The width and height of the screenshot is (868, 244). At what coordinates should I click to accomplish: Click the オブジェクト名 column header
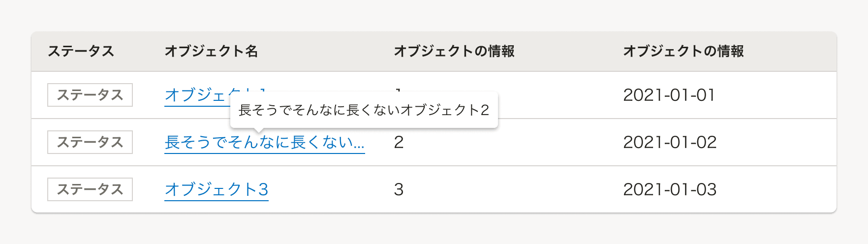[x=211, y=51]
